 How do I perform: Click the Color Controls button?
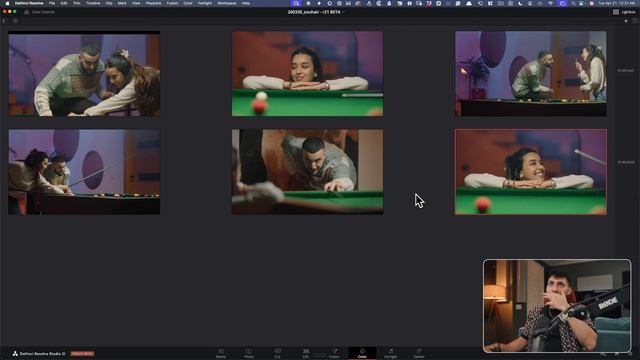click(39, 12)
